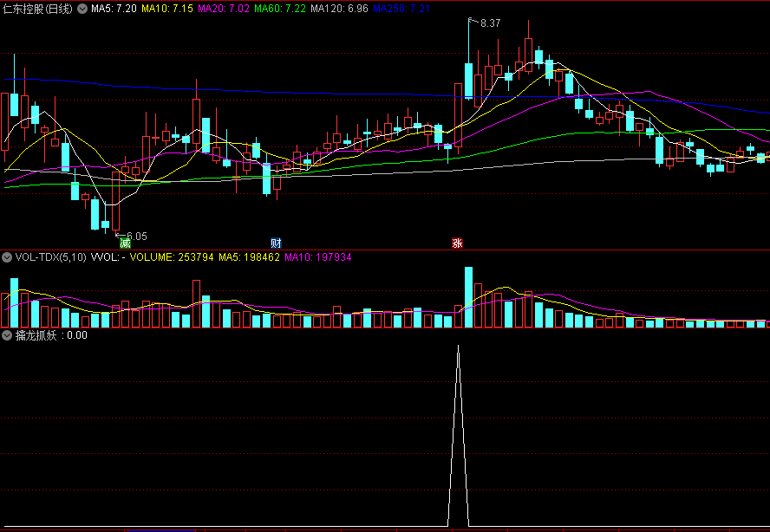Click the blue 财 event marker icon
770x532 pixels.
276,243
